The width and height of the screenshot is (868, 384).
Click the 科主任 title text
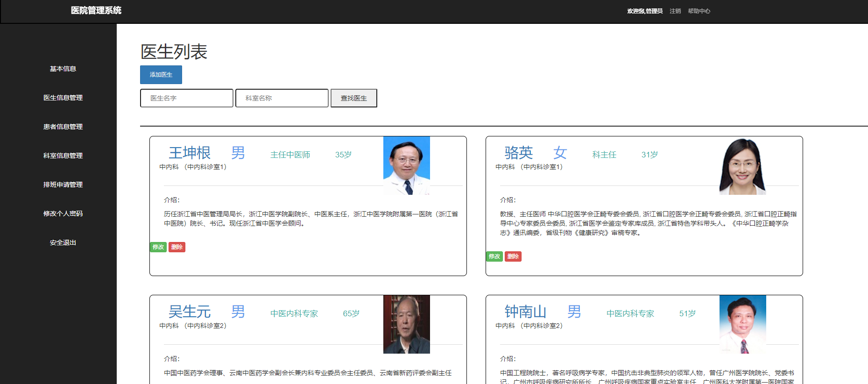pos(604,155)
